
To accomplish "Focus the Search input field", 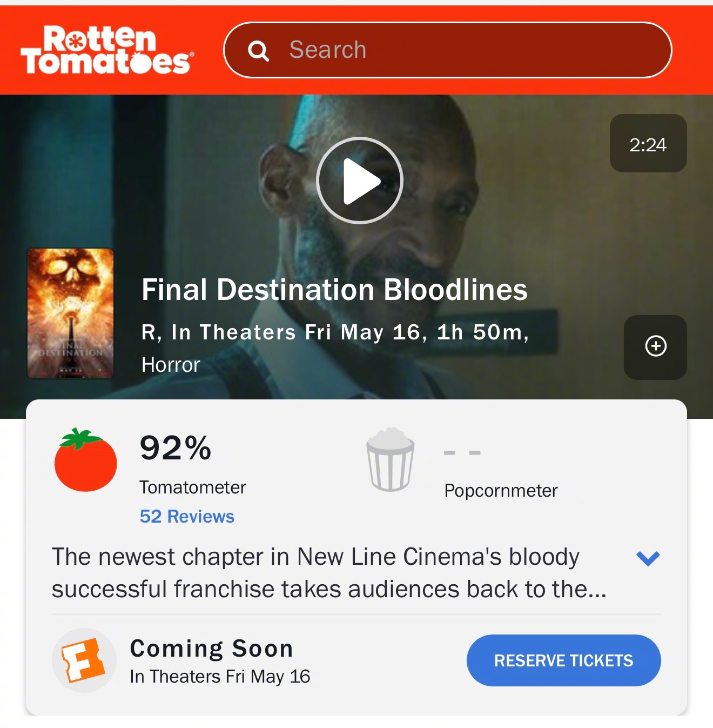I will 448,50.
